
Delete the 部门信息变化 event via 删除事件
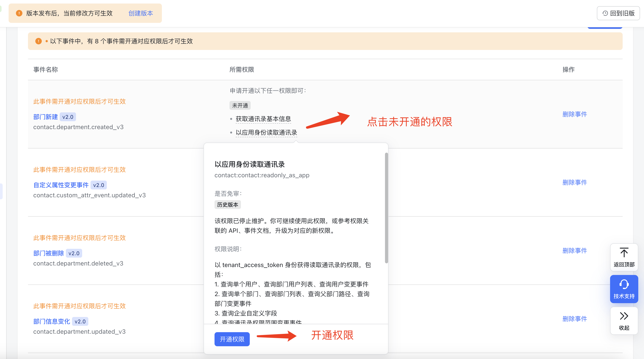pyautogui.click(x=574, y=319)
